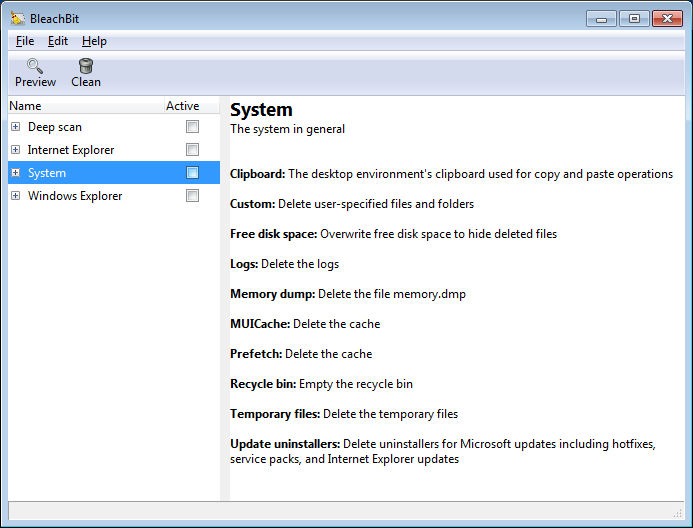Enable the Windows Explorer checkbox
The width and height of the screenshot is (693, 528).
pyautogui.click(x=192, y=196)
